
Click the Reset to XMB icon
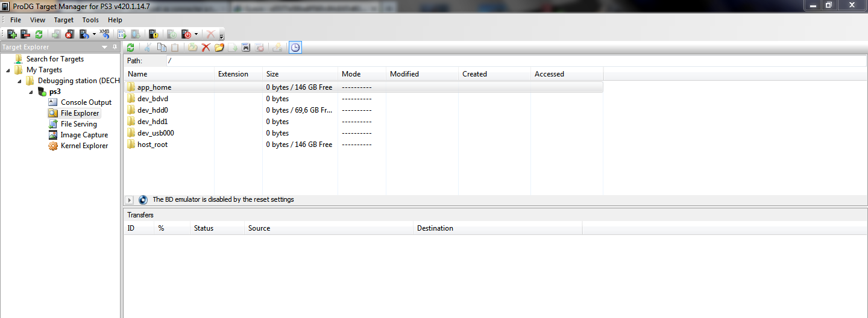[x=105, y=34]
